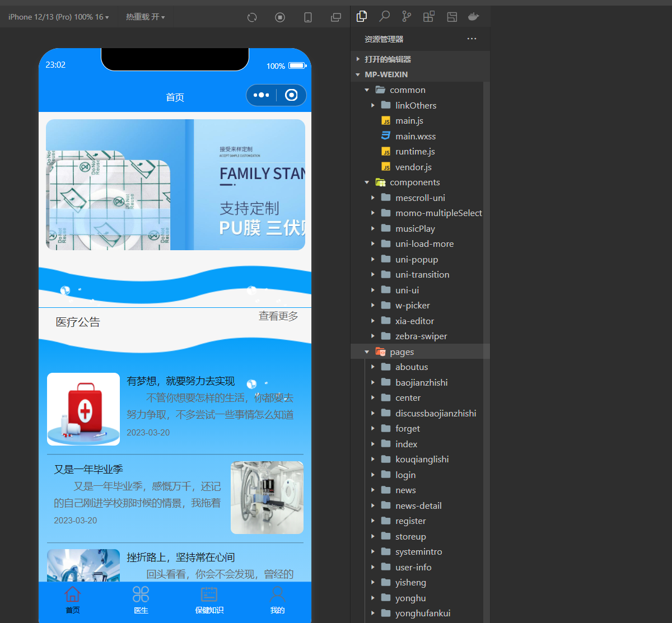Click 查看更多 next to 医疗公告
This screenshot has height=623, width=672.
click(278, 316)
